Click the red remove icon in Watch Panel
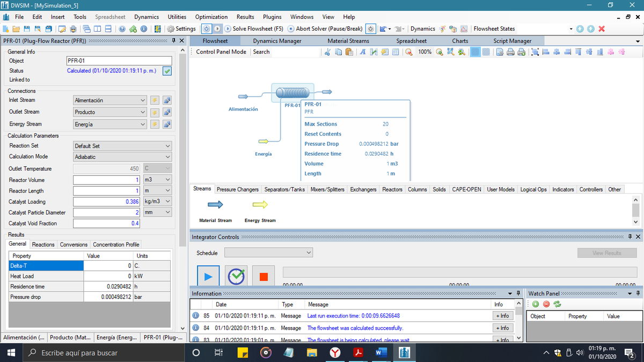The image size is (644, 362). (x=546, y=304)
